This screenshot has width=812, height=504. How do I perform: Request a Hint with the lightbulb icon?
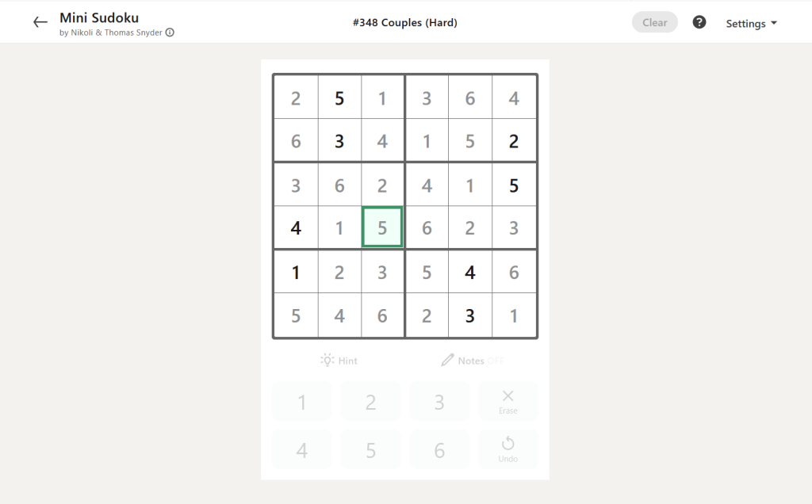(x=339, y=360)
